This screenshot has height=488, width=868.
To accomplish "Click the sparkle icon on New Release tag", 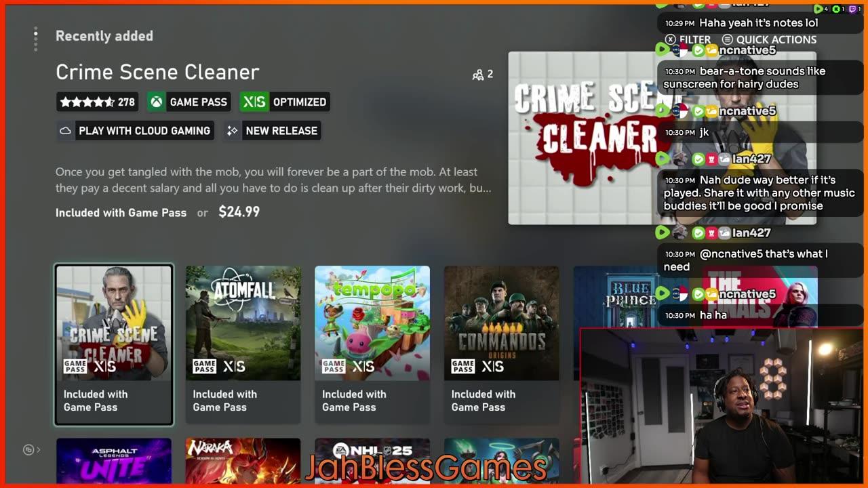I will click(233, 131).
